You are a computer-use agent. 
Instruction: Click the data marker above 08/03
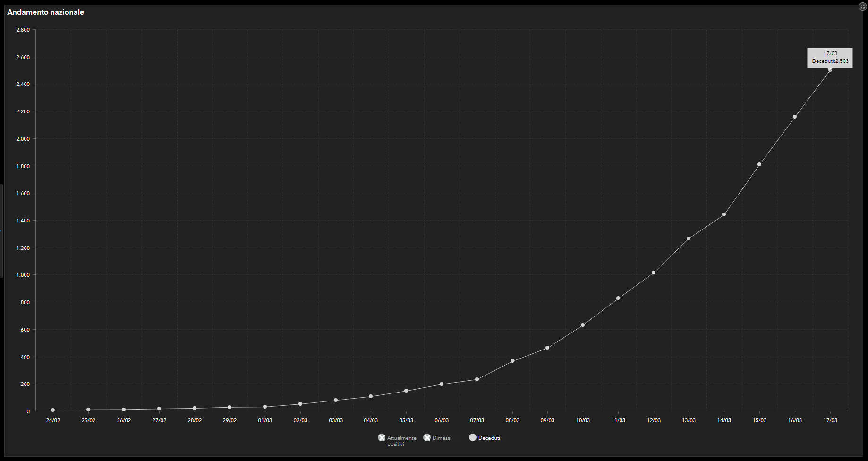(x=512, y=361)
